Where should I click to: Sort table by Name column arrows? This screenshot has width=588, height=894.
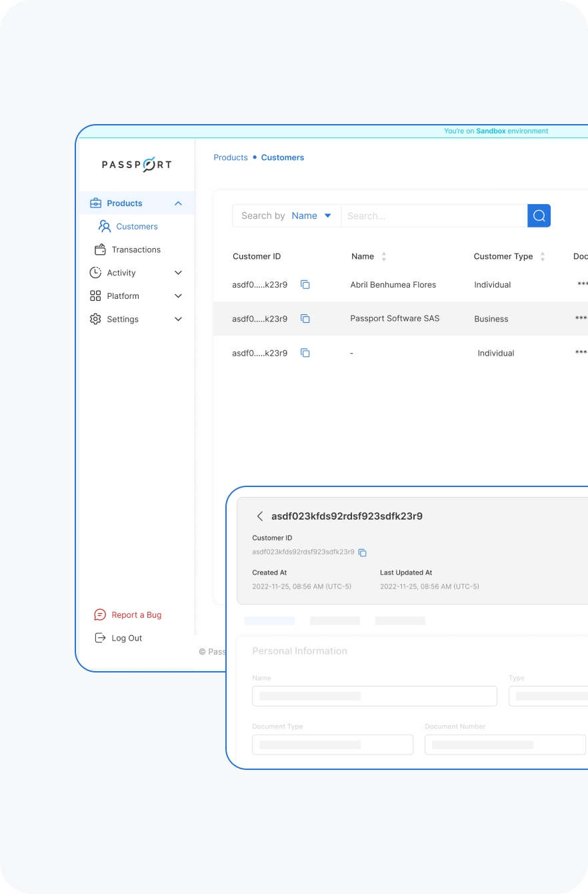point(384,256)
